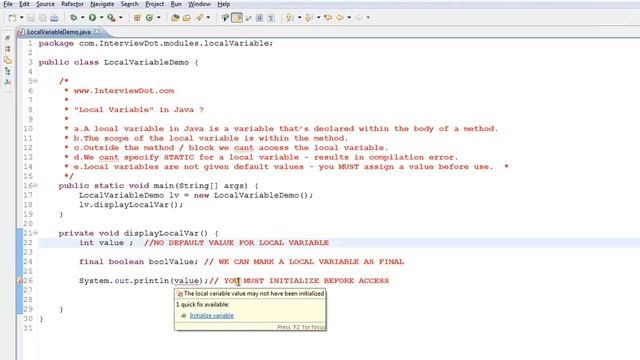
Task: Open the Back history dropdown arrow
Action: [x=349, y=18]
